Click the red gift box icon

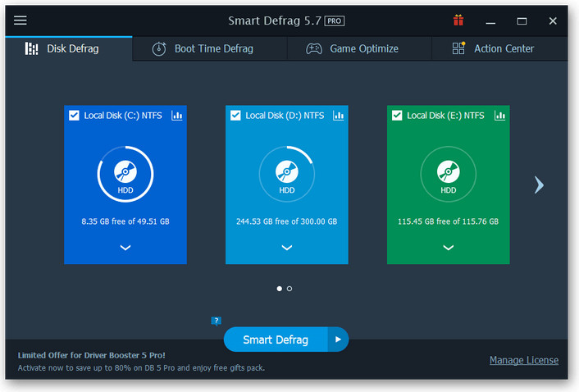point(458,21)
